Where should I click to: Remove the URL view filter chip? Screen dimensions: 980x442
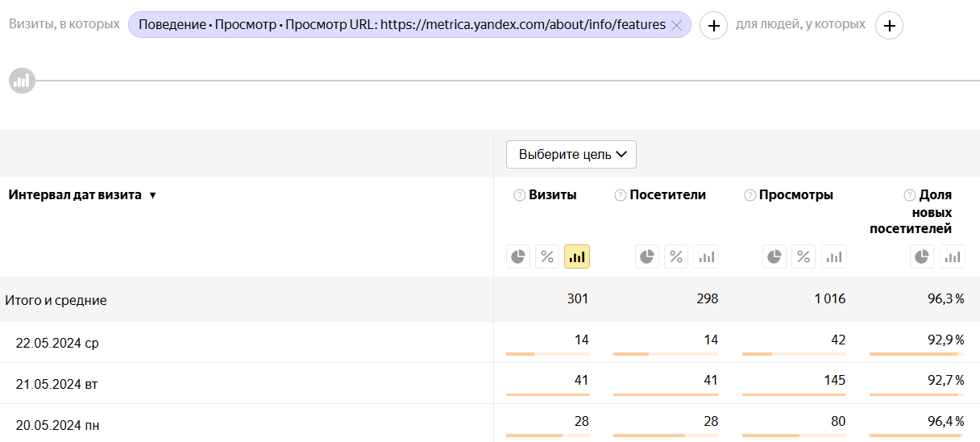tap(676, 26)
